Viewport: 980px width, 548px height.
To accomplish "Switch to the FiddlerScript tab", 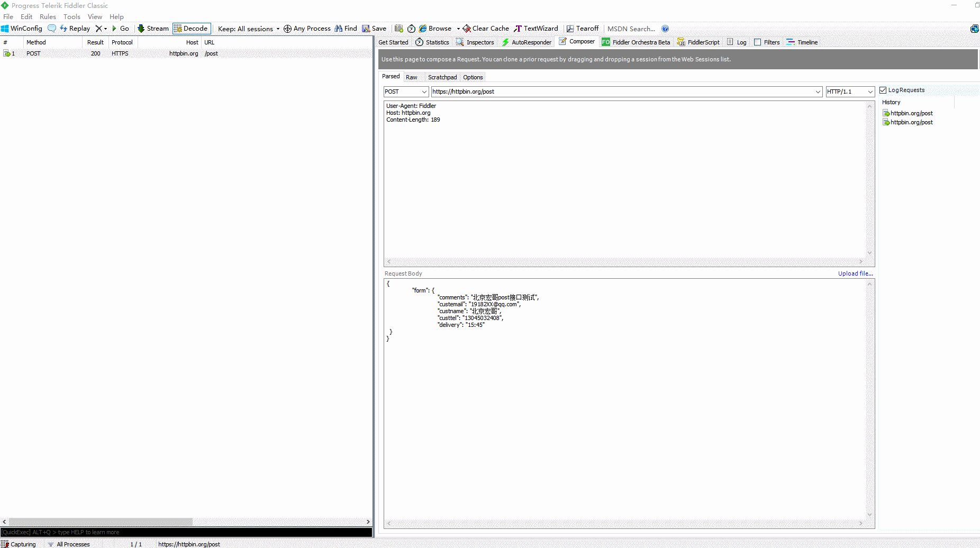I will click(x=698, y=42).
